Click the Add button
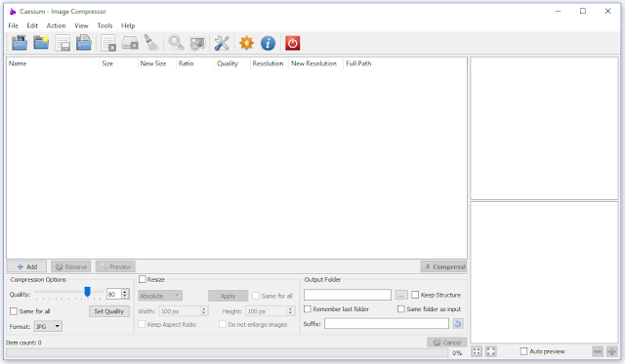This screenshot has height=364, width=625. pos(26,266)
